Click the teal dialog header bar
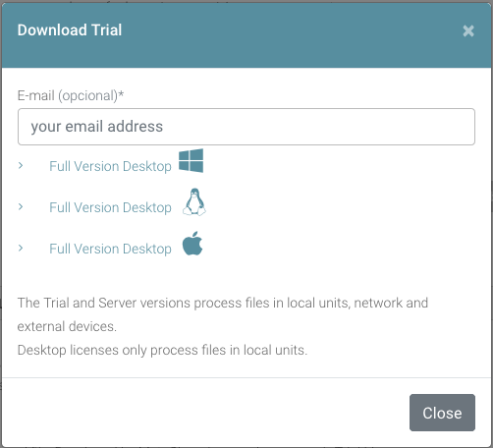 point(246,35)
